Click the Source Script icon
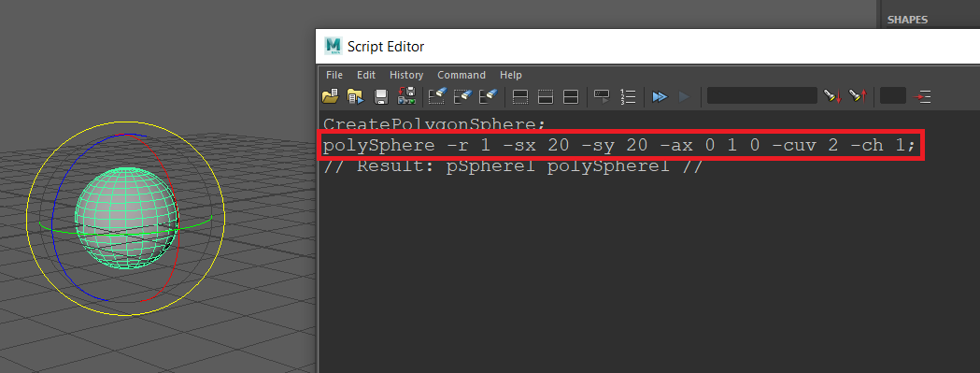980x373 pixels. point(356,96)
